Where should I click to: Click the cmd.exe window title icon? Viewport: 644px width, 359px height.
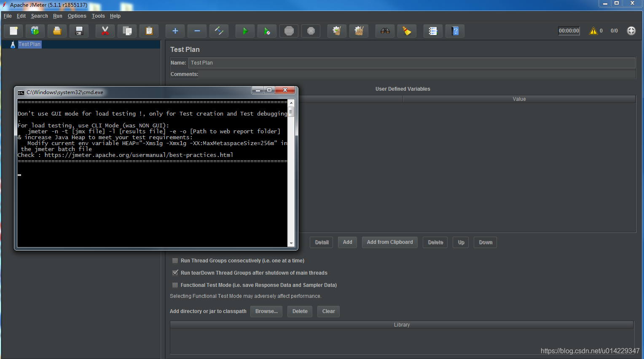(x=21, y=92)
